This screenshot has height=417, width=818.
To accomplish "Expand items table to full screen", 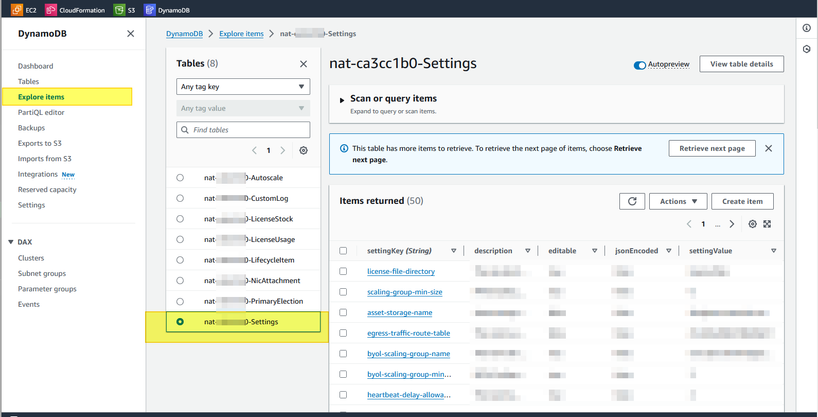I will tap(767, 224).
